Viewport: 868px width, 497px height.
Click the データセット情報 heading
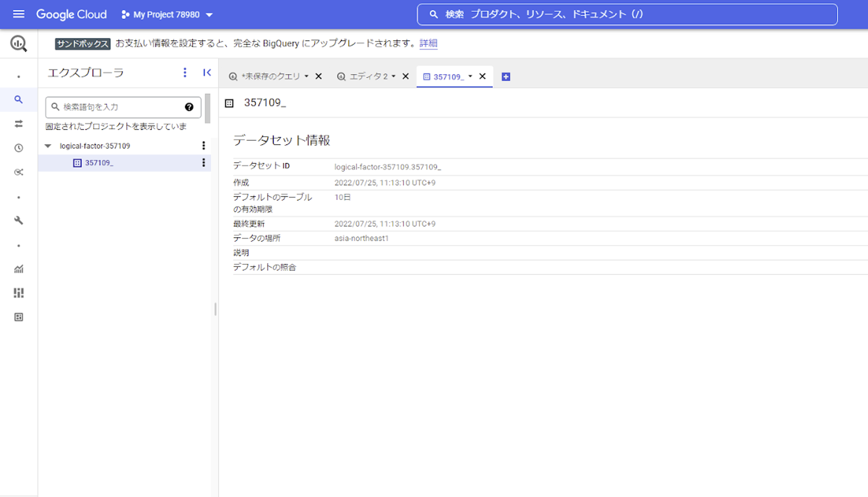click(x=282, y=140)
